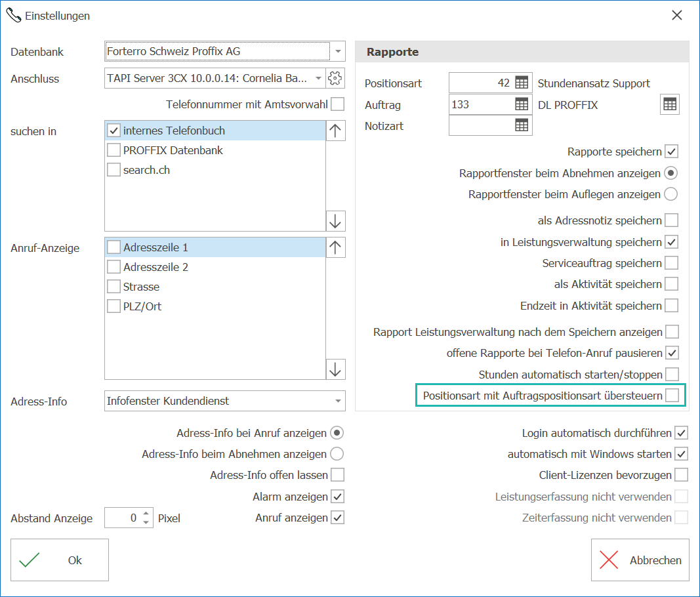This screenshot has height=597, width=700.
Task: Check 'PROFFIX Datenbank' search source
Action: pos(114,150)
